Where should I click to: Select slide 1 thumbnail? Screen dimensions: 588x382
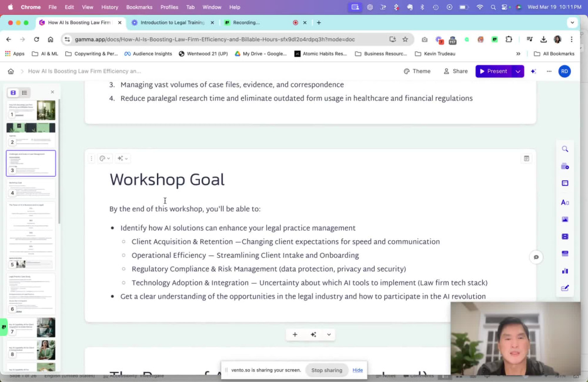31,110
